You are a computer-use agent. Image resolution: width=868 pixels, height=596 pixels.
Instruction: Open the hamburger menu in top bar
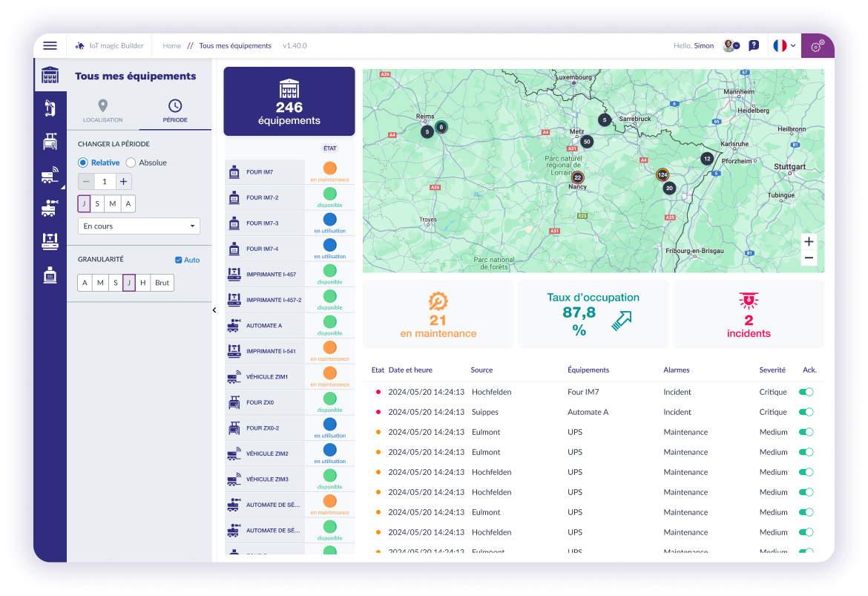pos(50,45)
